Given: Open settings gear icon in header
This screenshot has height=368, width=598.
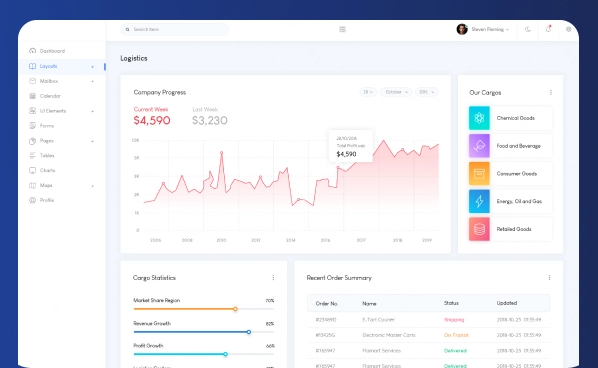Looking at the screenshot, I should point(569,29).
